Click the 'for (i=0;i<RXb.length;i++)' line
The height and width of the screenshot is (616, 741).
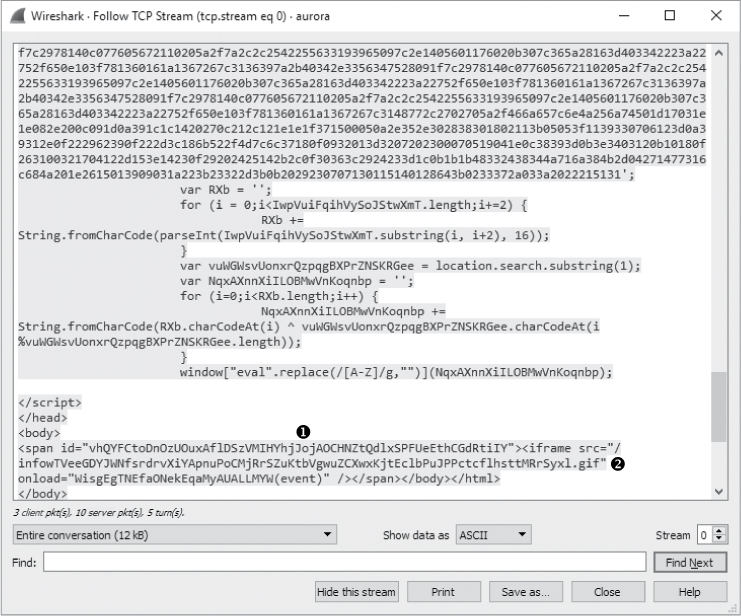point(279,296)
